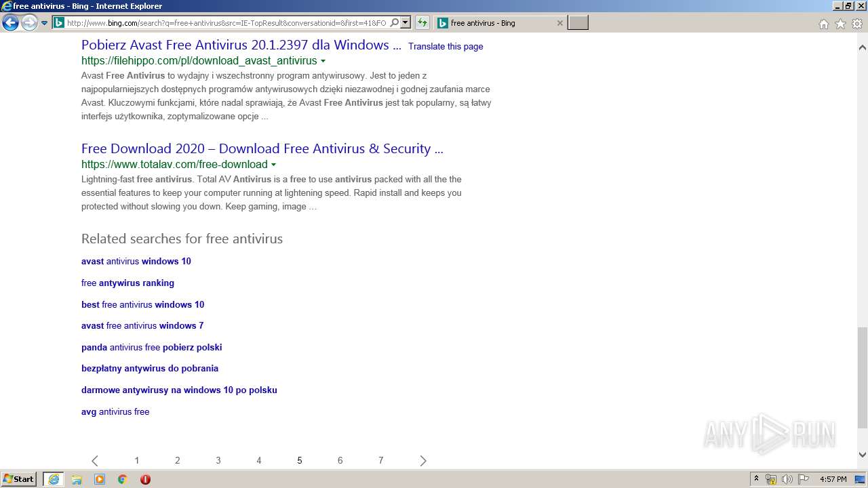This screenshot has height=488, width=868.
Task: Open the address bar autocomplete dropdown
Action: point(406,23)
